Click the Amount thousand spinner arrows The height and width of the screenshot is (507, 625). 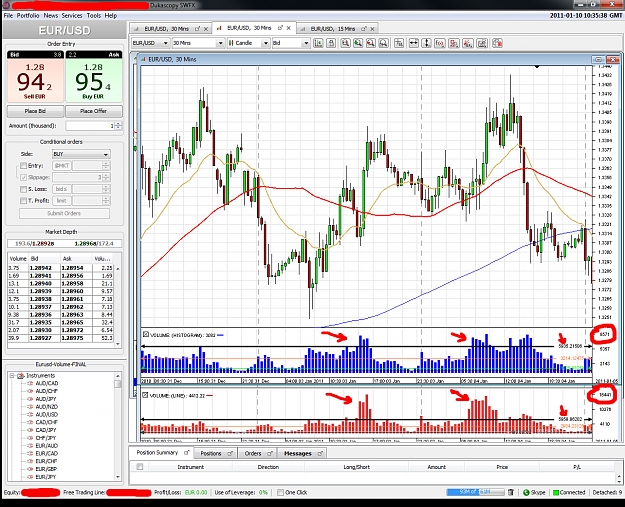(118, 126)
